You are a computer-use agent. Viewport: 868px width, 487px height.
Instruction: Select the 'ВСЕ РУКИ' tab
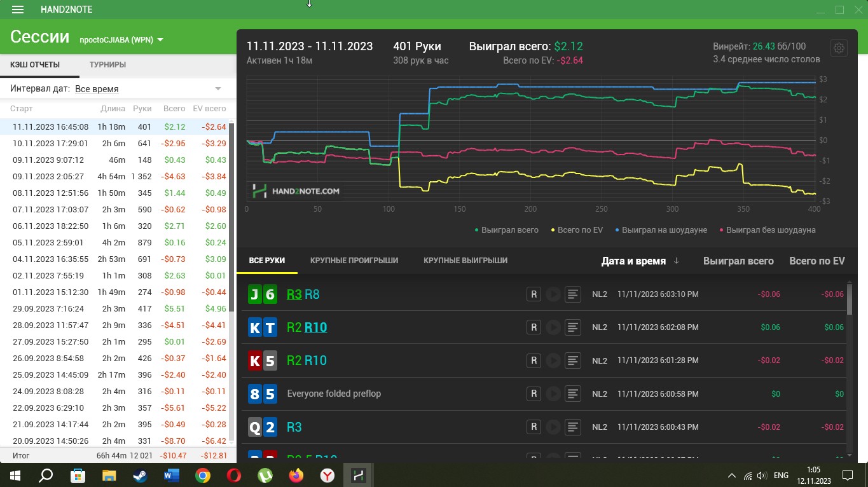267,261
